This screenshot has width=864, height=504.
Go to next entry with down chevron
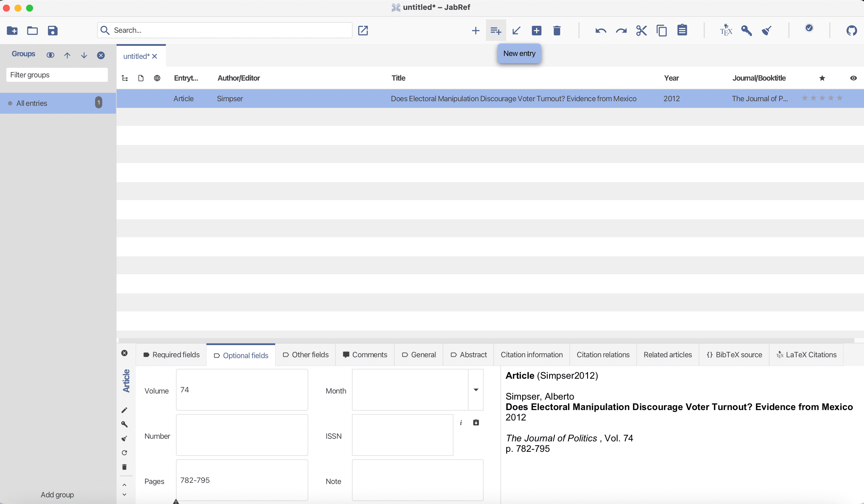pos(124,494)
